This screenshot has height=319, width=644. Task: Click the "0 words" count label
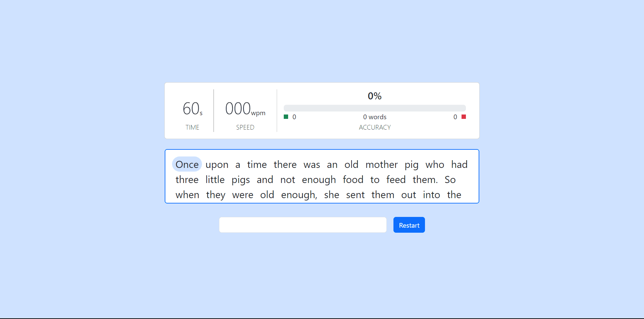374,117
